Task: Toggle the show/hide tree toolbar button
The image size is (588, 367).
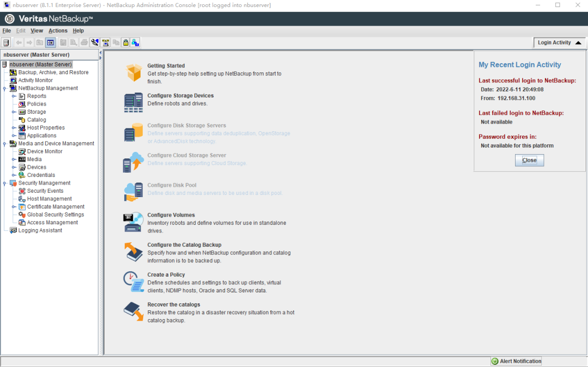Action: tap(50, 42)
